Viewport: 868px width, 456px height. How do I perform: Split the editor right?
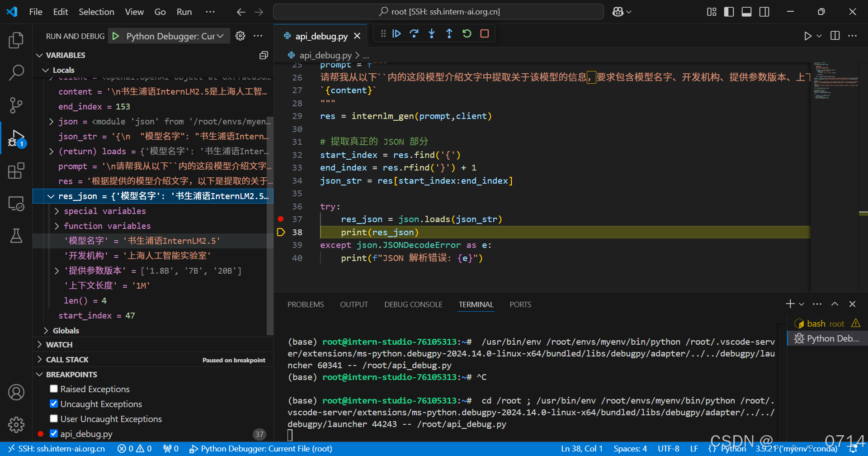click(835, 36)
